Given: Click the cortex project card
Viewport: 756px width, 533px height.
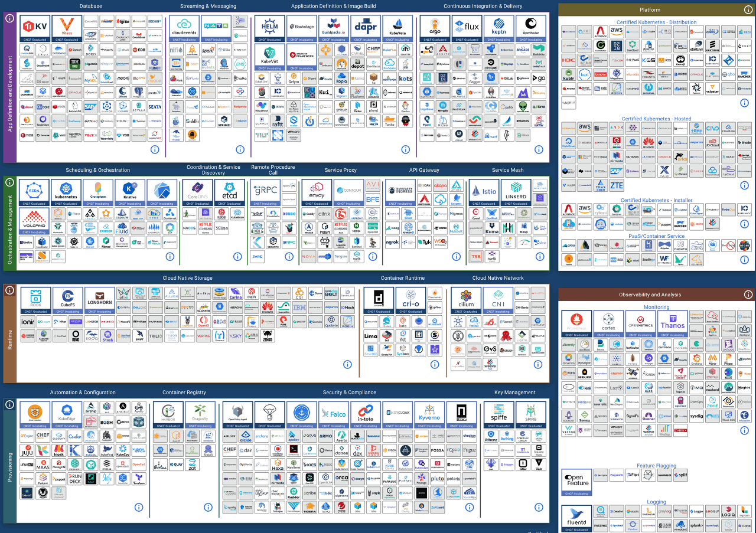Looking at the screenshot, I should pos(608,324).
